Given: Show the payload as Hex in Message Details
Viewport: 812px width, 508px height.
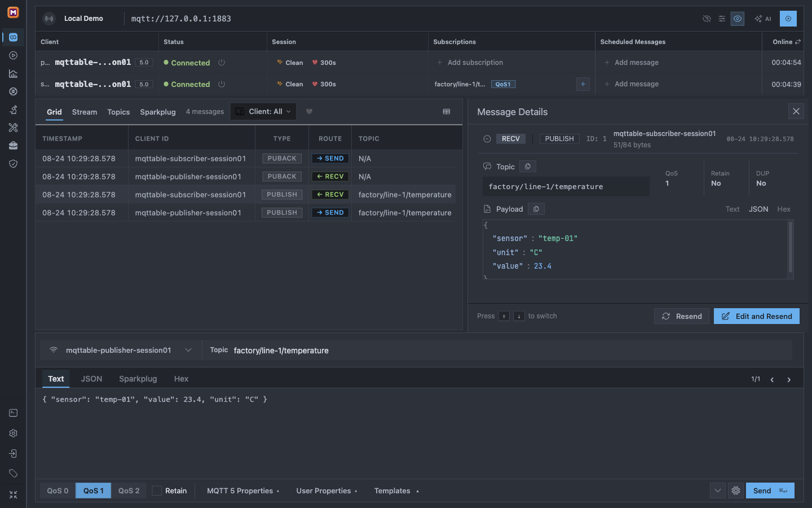Looking at the screenshot, I should 784,209.
